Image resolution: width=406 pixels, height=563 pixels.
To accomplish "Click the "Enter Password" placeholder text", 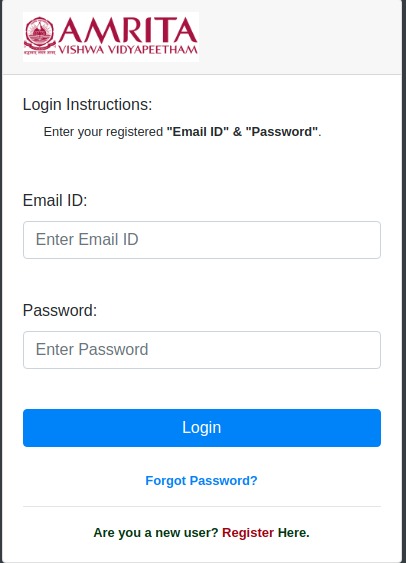I will click(92, 349).
